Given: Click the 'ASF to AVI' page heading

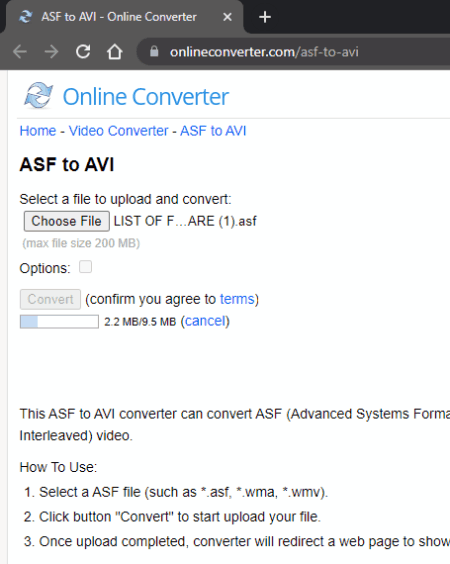Looking at the screenshot, I should click(67, 165).
